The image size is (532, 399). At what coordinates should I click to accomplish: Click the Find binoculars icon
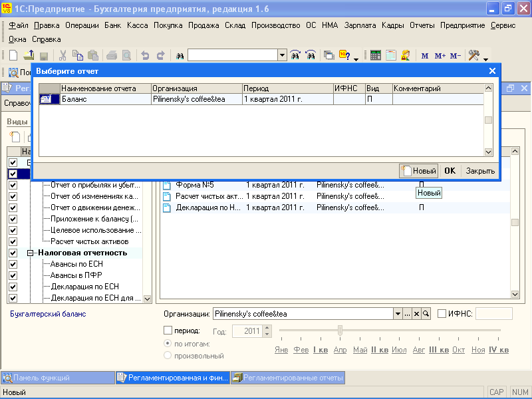(x=180, y=56)
